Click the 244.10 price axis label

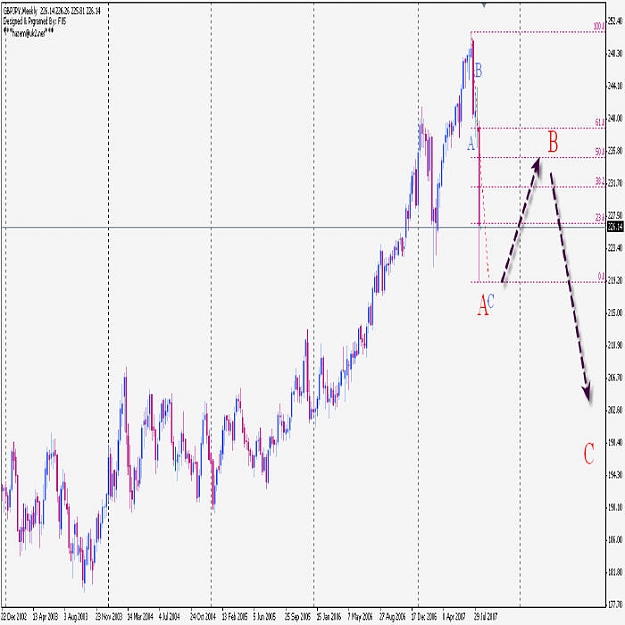615,85
